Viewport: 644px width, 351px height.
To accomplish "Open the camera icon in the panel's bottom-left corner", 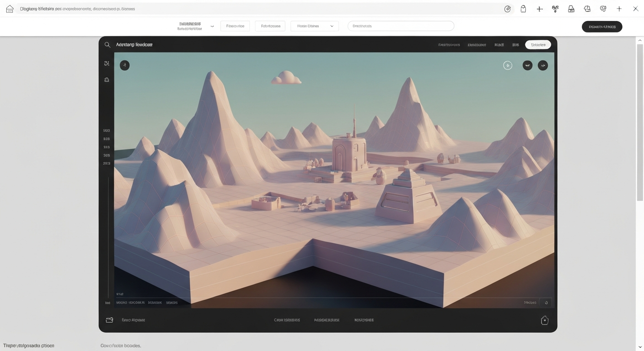I will [x=109, y=320].
